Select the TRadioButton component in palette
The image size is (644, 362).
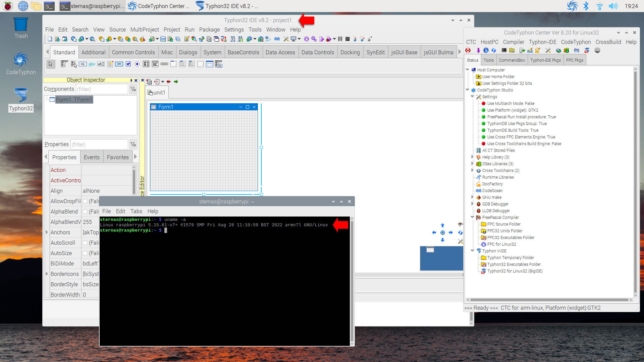click(x=137, y=64)
